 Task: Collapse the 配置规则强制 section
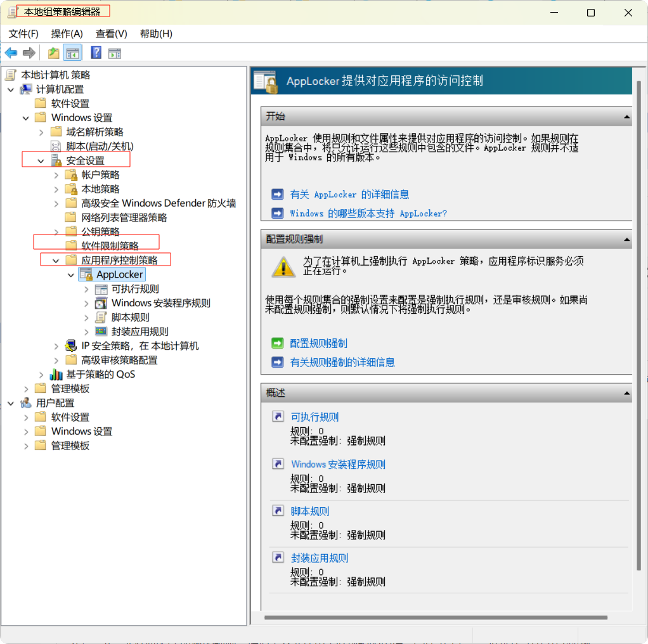[626, 240]
